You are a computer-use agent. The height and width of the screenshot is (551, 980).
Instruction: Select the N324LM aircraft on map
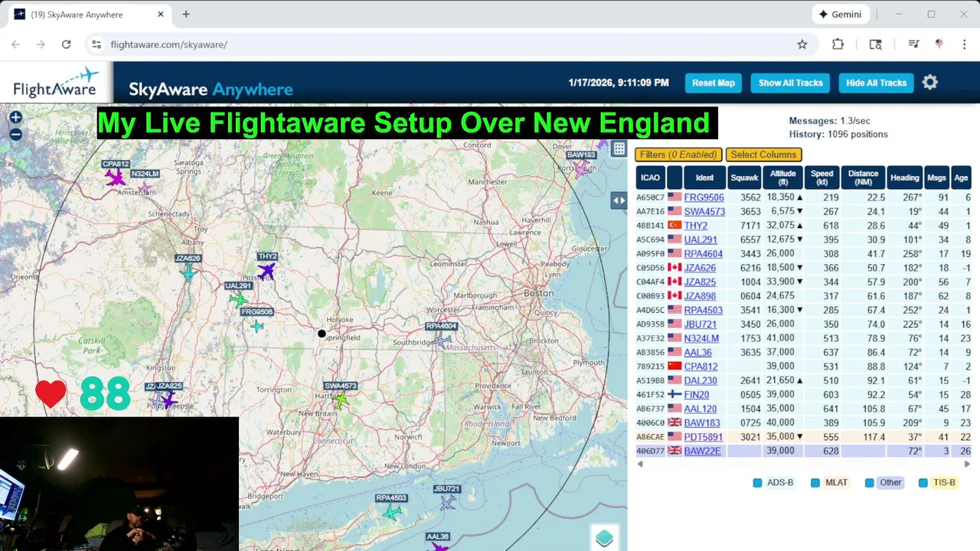(144, 187)
